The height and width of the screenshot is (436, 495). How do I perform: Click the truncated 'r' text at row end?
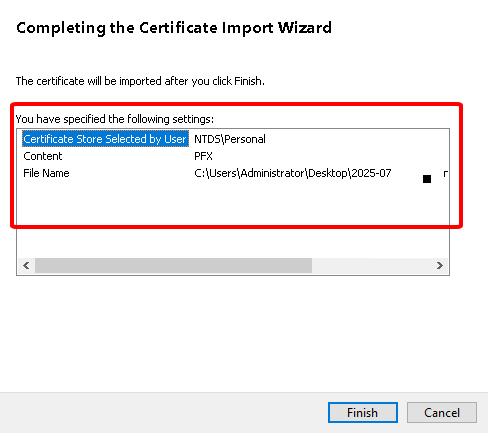445,173
